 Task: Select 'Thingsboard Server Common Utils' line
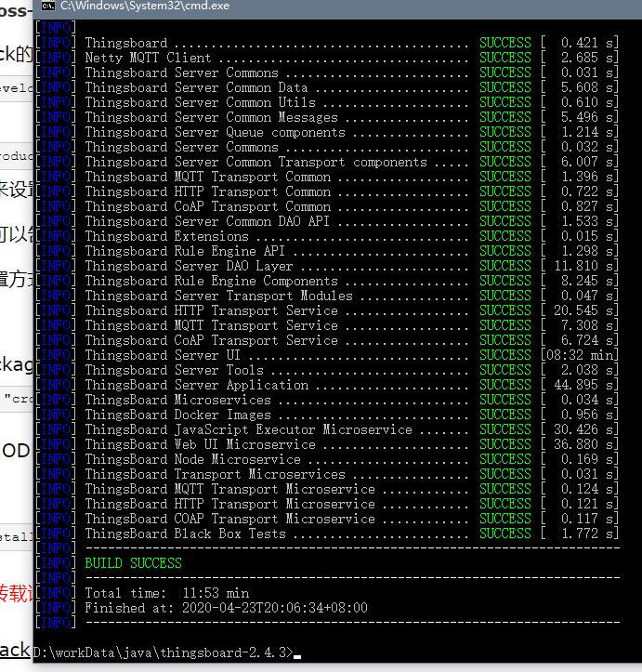[x=327, y=102]
